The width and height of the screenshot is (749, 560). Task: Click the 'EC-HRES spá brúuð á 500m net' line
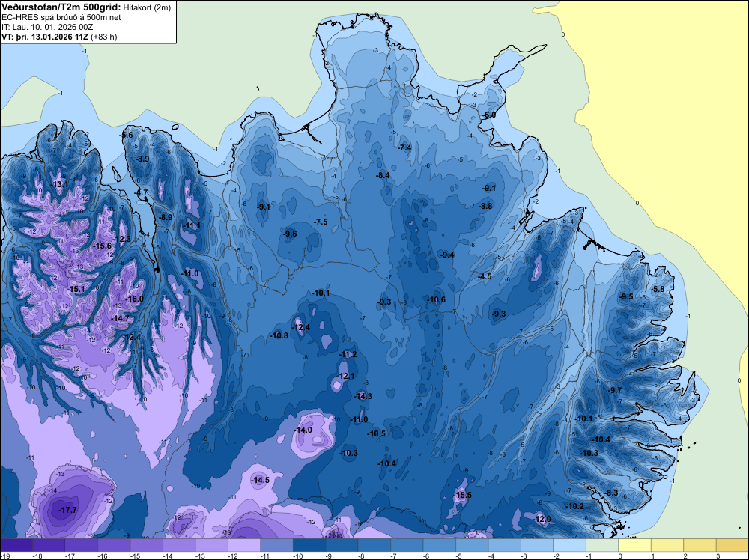(61, 17)
